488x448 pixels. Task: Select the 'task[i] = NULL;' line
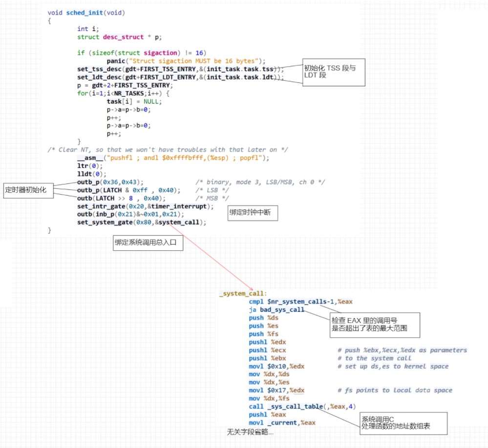134,102
